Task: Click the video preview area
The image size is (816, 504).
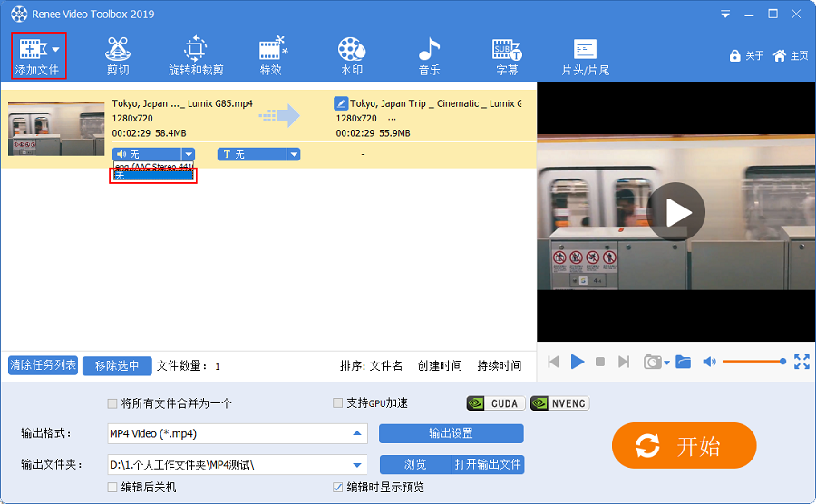Action: 676,212
